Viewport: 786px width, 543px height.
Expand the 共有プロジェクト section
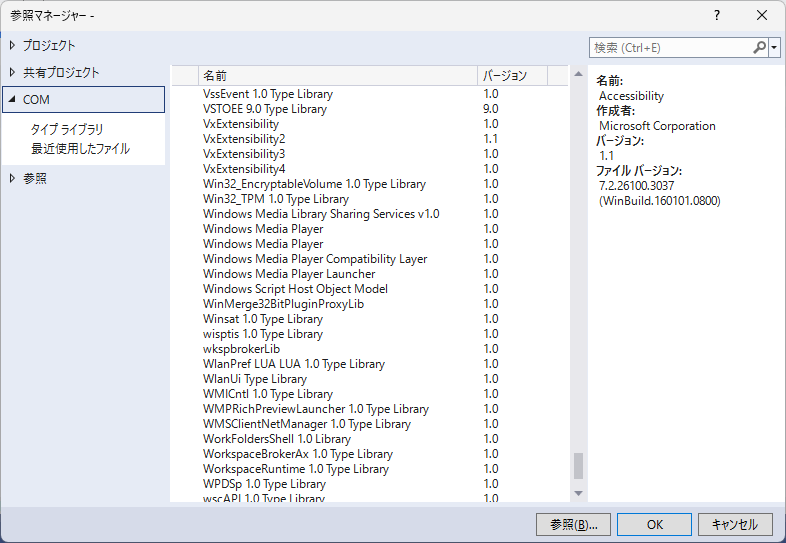coord(13,73)
